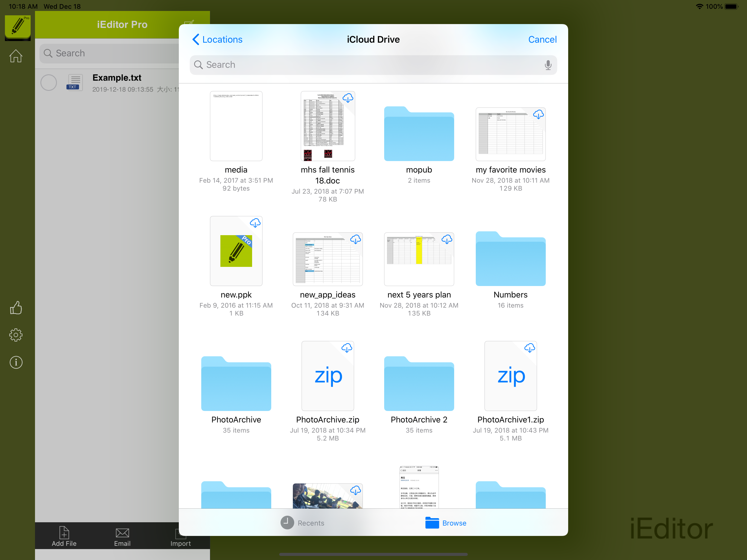Go back to Locations
Viewport: 747px width, 560px height.
[x=217, y=40]
